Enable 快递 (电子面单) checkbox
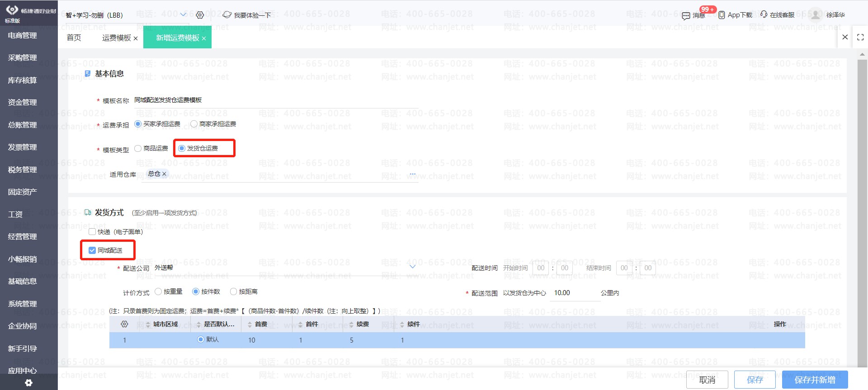The image size is (868, 390). [x=92, y=232]
